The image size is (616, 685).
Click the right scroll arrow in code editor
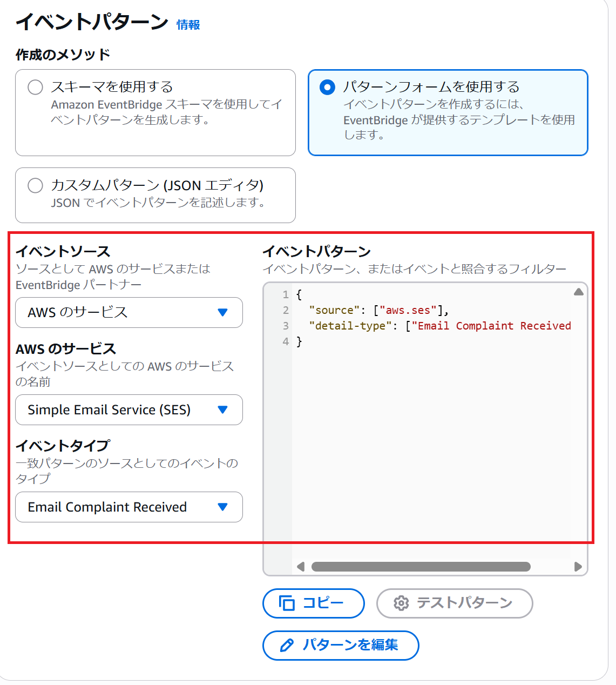[x=578, y=567]
